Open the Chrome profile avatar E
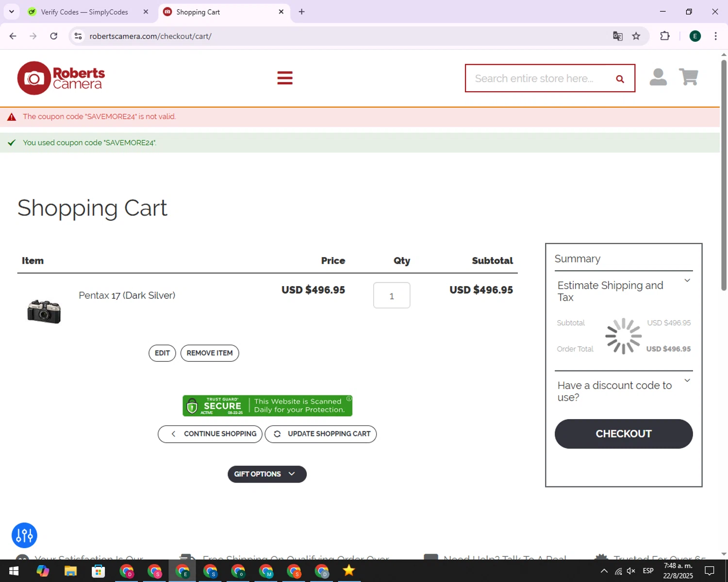 (695, 36)
